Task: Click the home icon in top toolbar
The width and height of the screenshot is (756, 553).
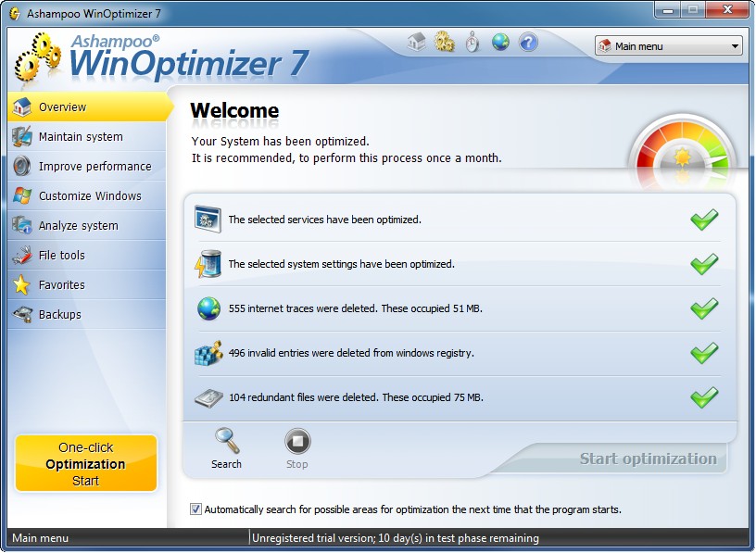Action: point(417,42)
